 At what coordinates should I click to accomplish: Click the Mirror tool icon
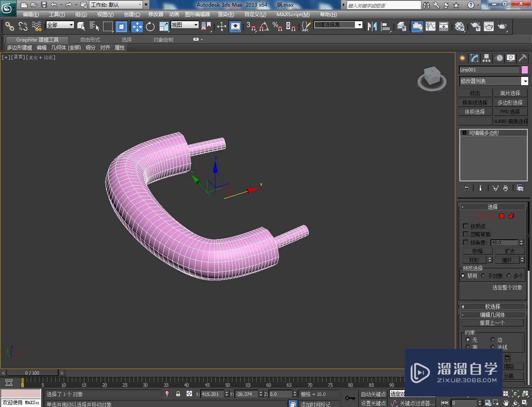click(372, 27)
